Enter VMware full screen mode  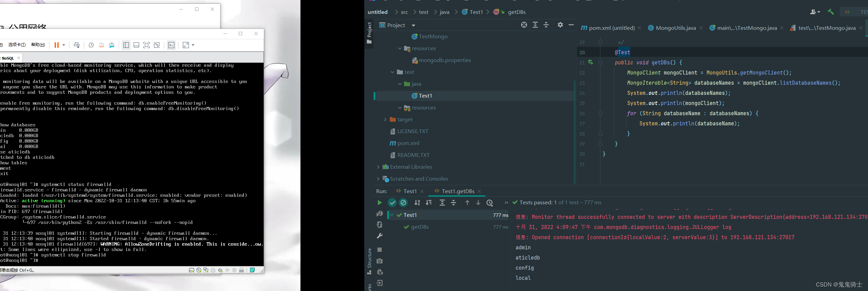tap(147, 45)
